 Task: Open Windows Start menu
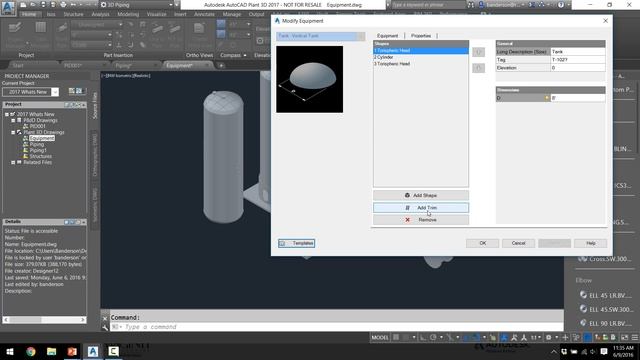10,351
